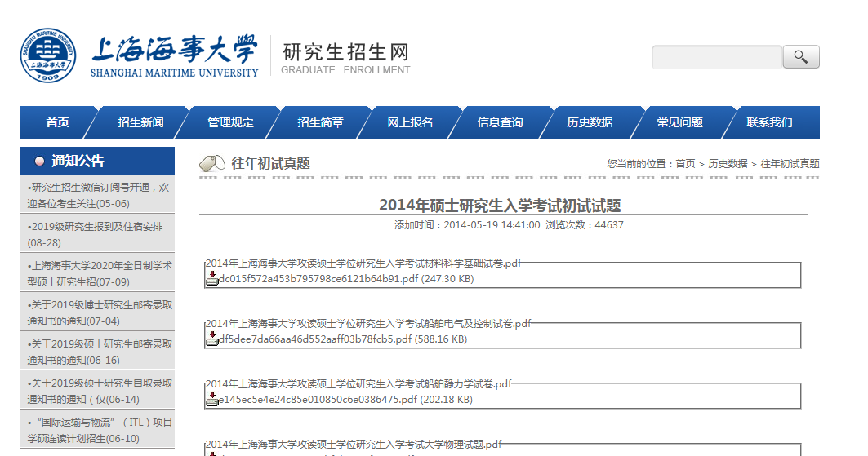The image size is (868, 456).
Task: Open 网上报名 navigation item
Action: tap(410, 122)
